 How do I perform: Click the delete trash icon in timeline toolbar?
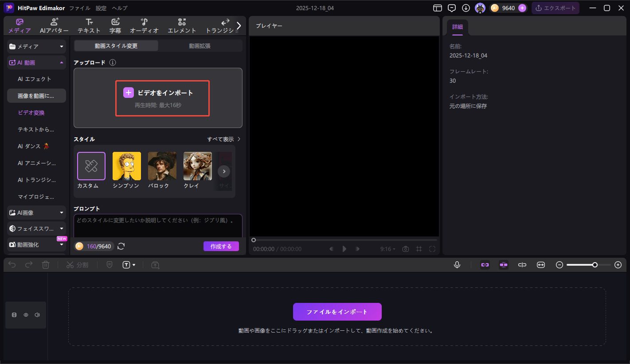tap(46, 265)
